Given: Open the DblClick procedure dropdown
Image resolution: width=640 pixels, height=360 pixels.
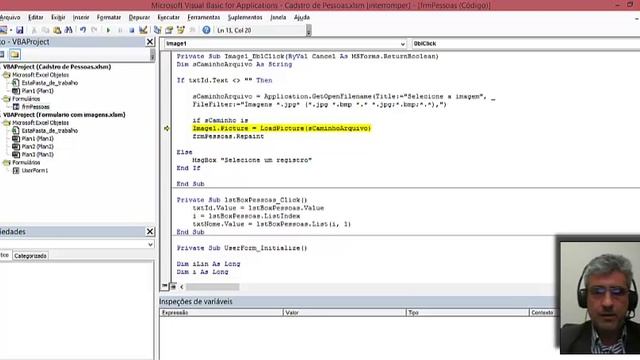Looking at the screenshot, I should 525,44.
